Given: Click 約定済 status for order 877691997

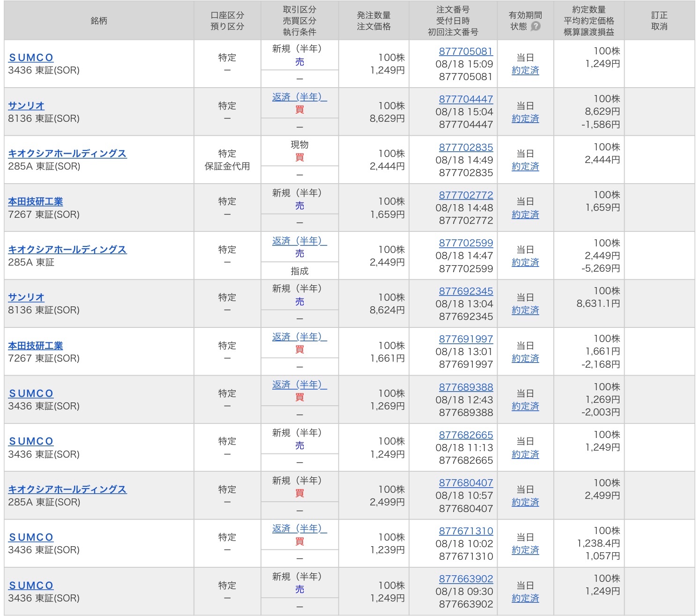Looking at the screenshot, I should click(x=525, y=358).
